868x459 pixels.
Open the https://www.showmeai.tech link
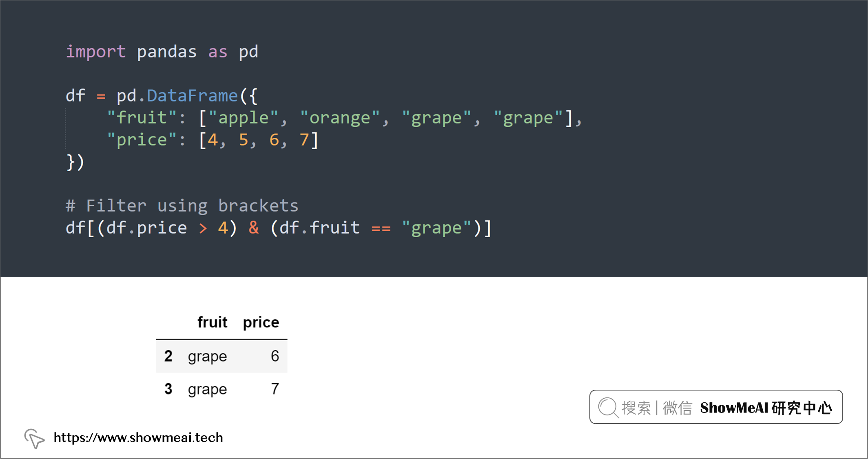pos(138,438)
